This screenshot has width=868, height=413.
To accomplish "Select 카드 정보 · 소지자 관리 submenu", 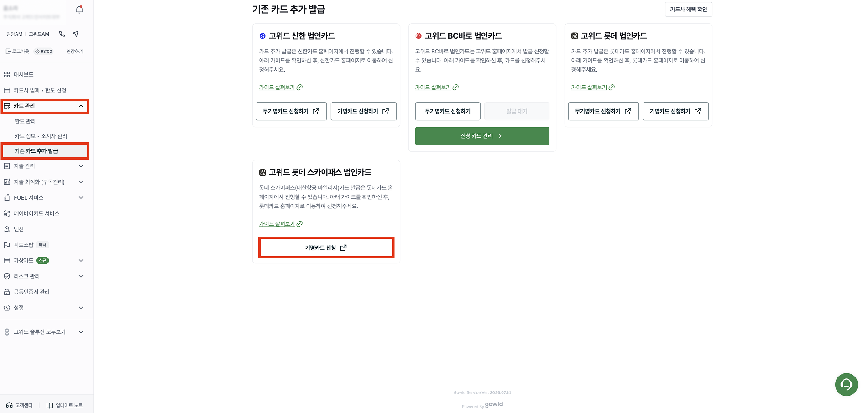I will click(x=41, y=136).
